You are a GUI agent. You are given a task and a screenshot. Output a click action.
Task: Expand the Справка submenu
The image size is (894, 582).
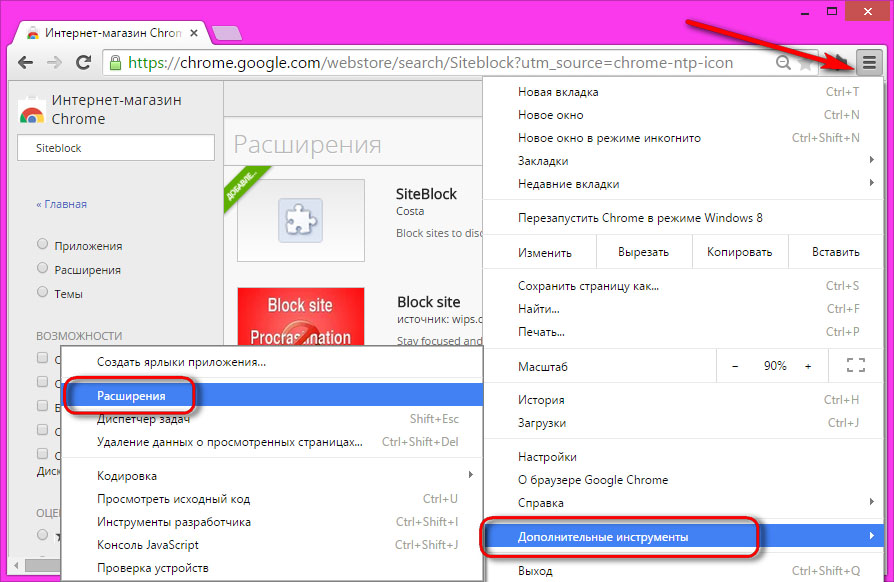point(682,503)
